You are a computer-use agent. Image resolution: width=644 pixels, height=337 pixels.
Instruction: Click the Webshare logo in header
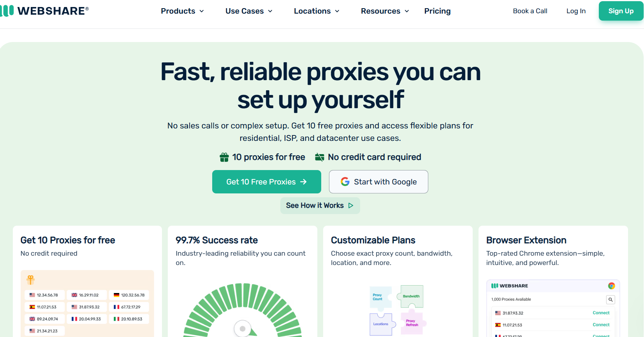point(44,11)
